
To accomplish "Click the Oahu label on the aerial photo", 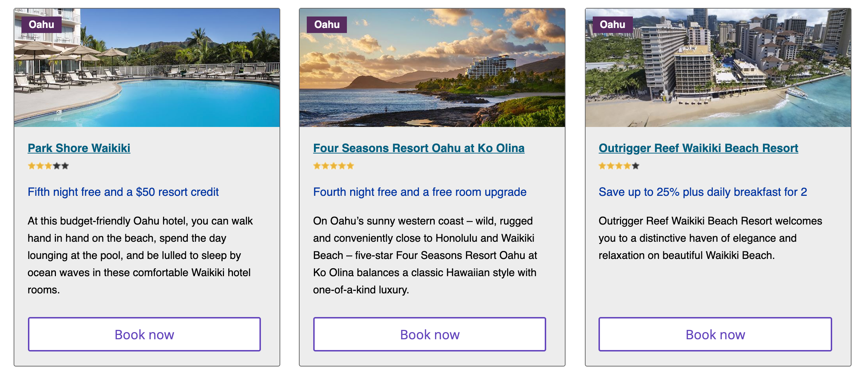I will click(612, 25).
